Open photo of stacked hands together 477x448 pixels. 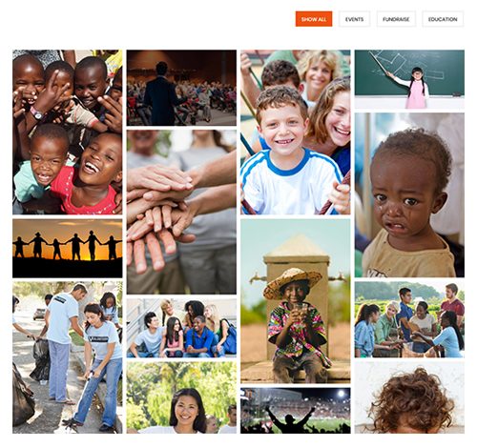(181, 212)
